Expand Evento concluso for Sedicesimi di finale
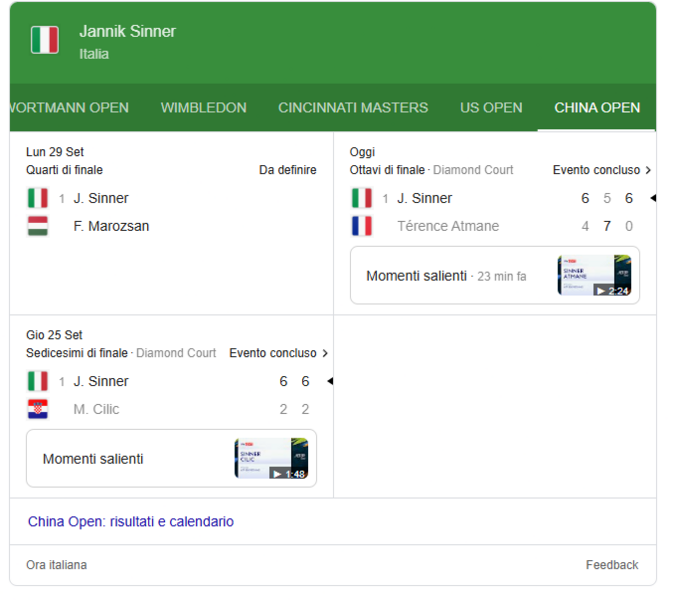This screenshot has height=600, width=675. click(278, 353)
